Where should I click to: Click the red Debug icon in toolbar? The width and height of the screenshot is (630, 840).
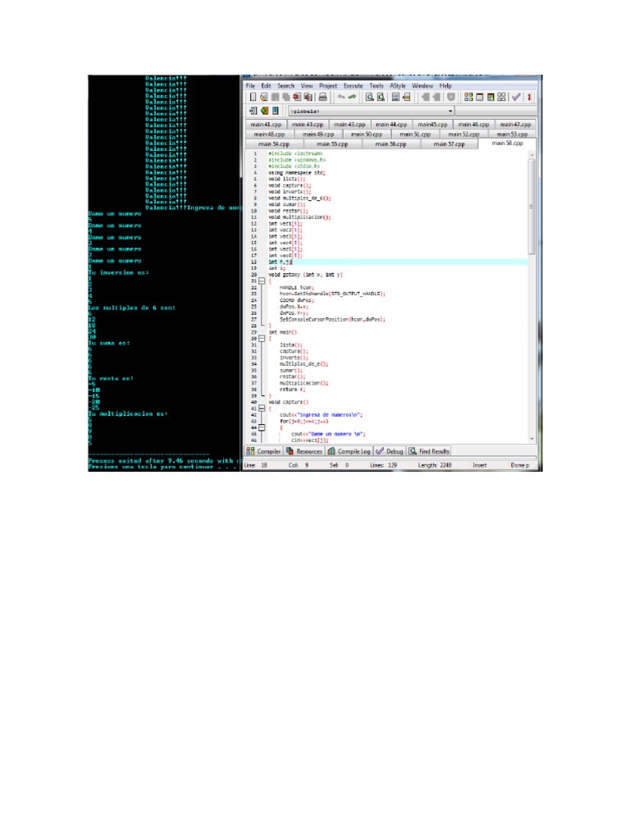point(529,97)
